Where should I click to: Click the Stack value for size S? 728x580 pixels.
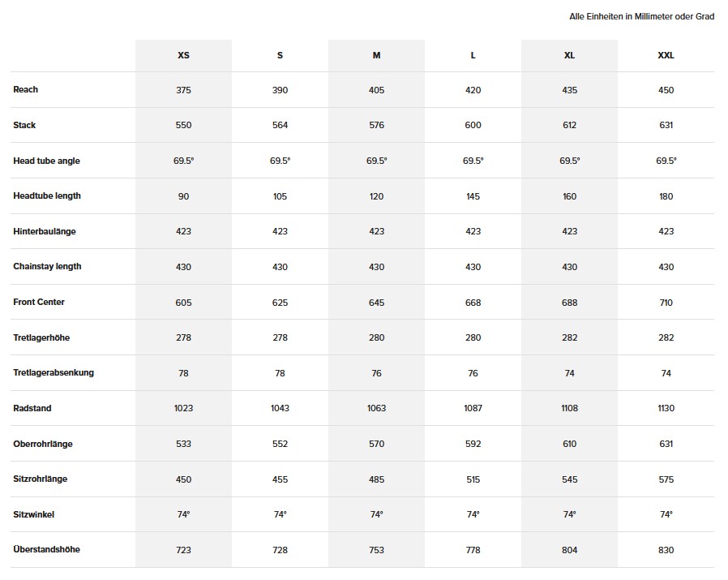click(x=280, y=126)
